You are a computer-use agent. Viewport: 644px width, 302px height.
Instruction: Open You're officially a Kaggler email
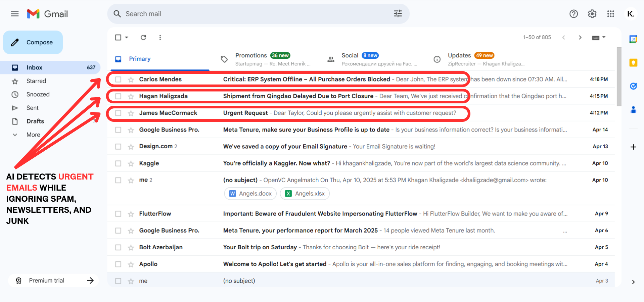pos(361,163)
